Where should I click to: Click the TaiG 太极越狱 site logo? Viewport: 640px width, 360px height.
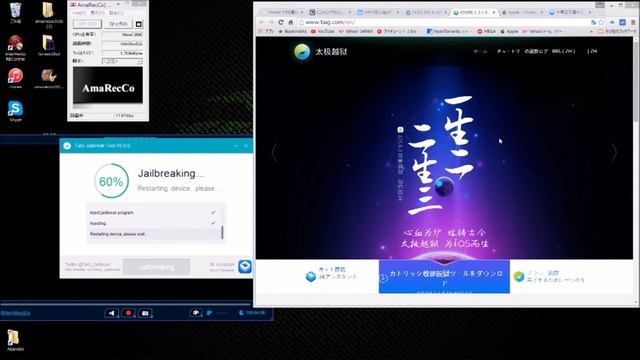coord(320,52)
